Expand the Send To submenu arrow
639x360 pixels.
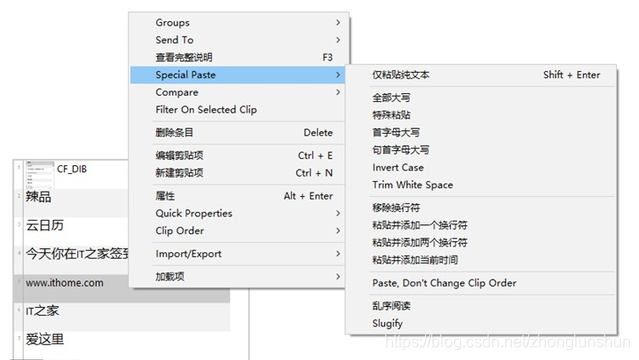pyautogui.click(x=338, y=40)
